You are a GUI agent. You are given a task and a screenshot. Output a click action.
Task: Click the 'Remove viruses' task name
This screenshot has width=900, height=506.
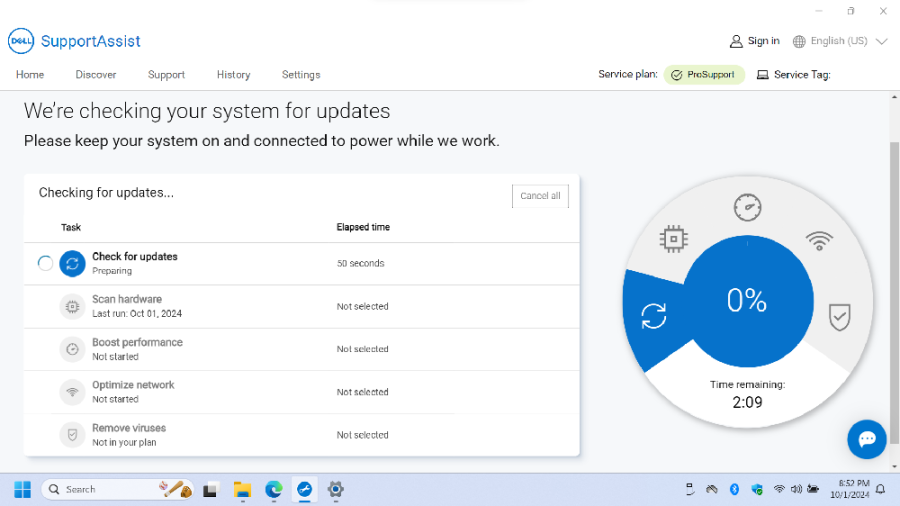(x=129, y=428)
